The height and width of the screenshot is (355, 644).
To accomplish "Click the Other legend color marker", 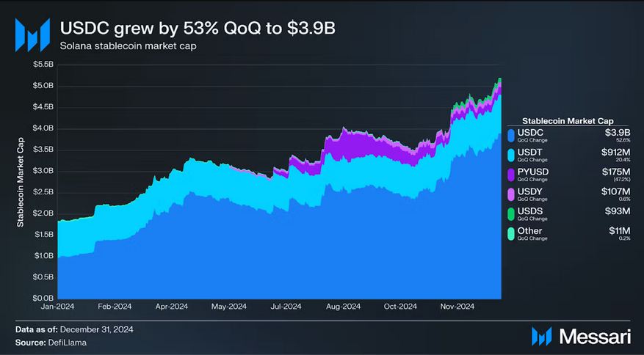I will [511, 234].
